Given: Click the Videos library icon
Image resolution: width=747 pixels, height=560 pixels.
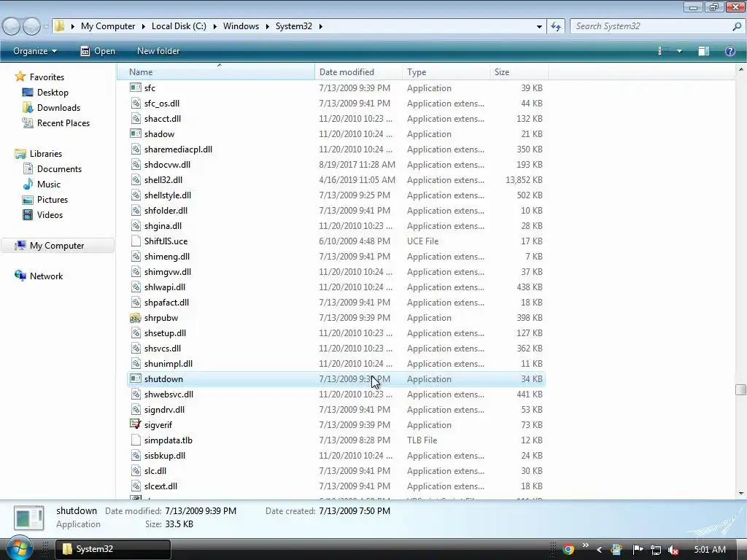Looking at the screenshot, I should pos(28,215).
